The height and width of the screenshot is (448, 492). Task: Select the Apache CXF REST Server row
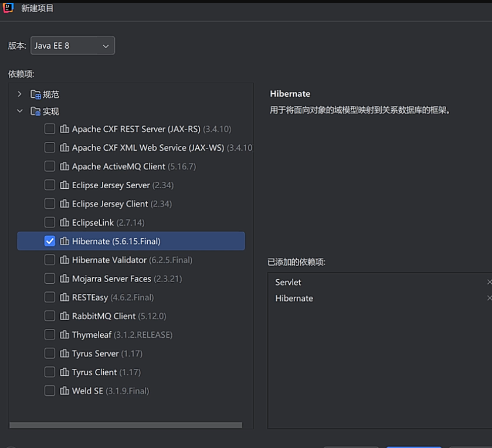[x=131, y=129]
